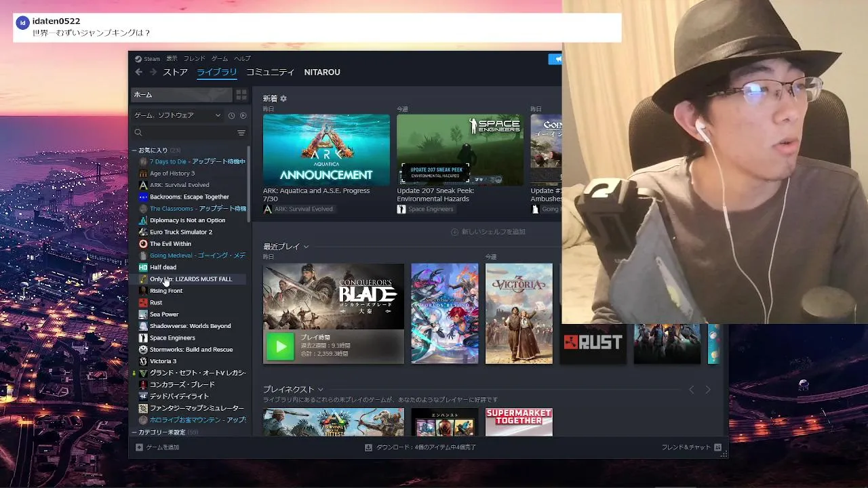Screen dimensions: 868x488
Task: Select グランド・セフト・オートV レガシー
Action: click(192, 373)
